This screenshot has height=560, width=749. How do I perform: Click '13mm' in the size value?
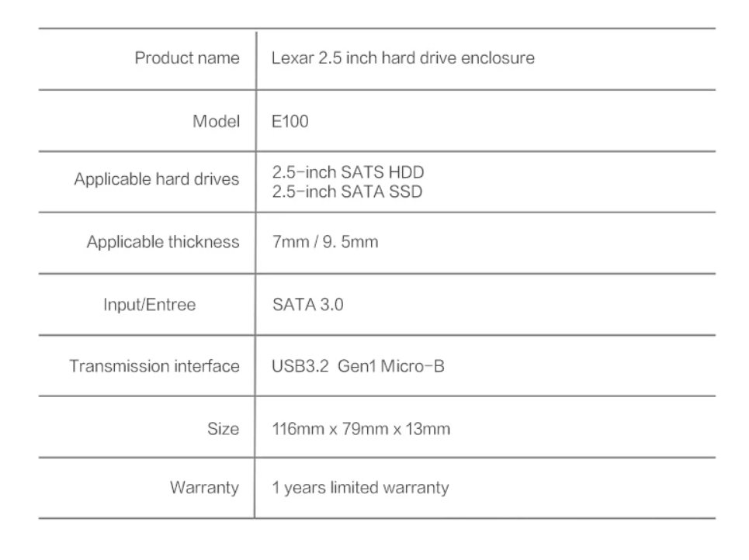point(428,429)
